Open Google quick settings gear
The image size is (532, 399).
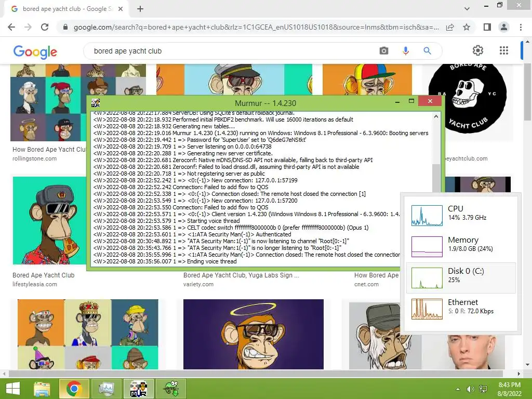(478, 50)
